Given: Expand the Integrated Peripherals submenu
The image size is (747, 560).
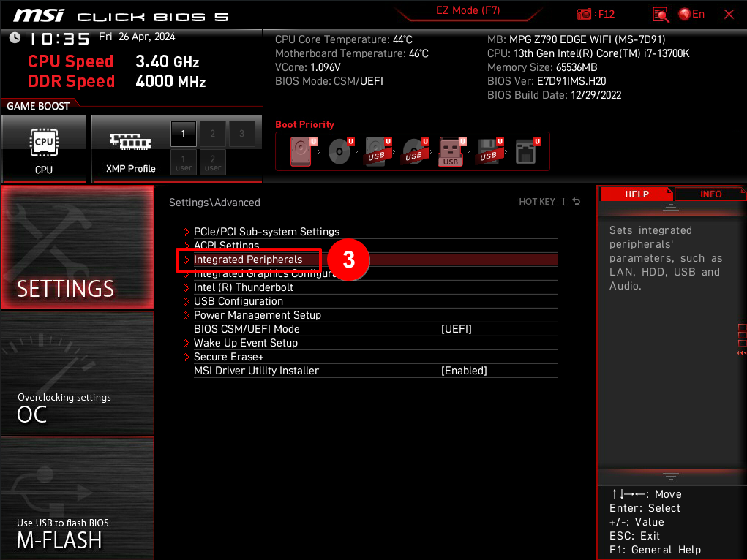Looking at the screenshot, I should (x=248, y=260).
